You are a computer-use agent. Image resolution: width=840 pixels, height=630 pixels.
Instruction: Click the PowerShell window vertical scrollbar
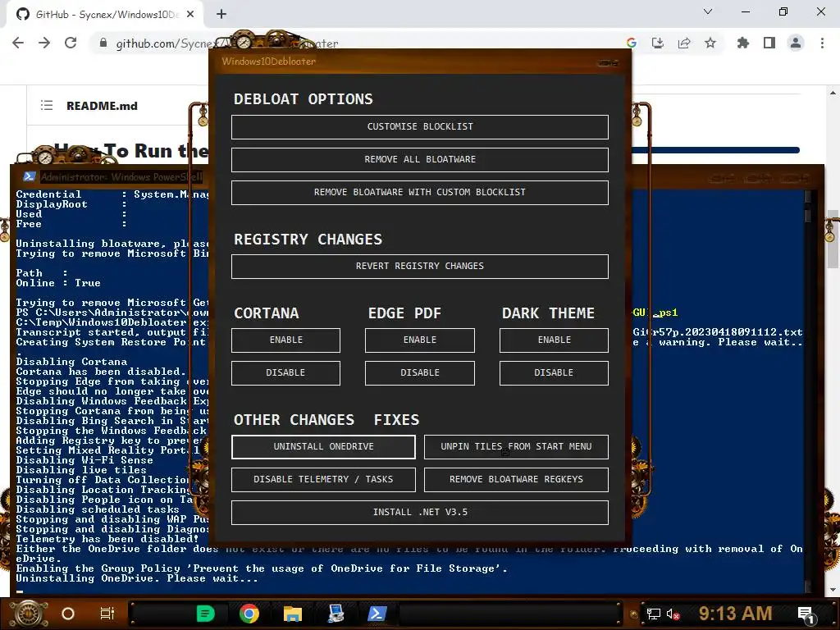point(808,391)
